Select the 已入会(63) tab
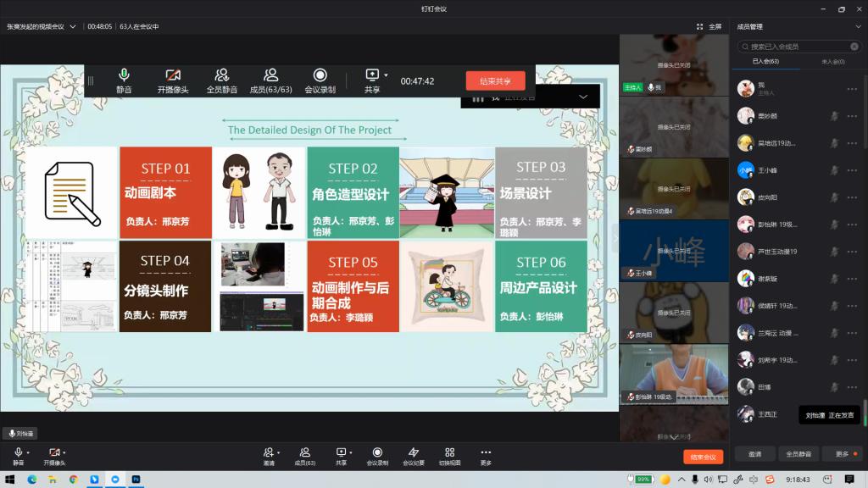The height and width of the screenshot is (488, 868). pyautogui.click(x=765, y=62)
